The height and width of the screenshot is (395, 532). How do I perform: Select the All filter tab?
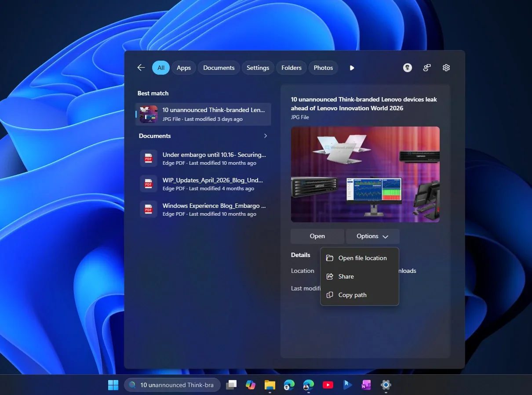161,68
